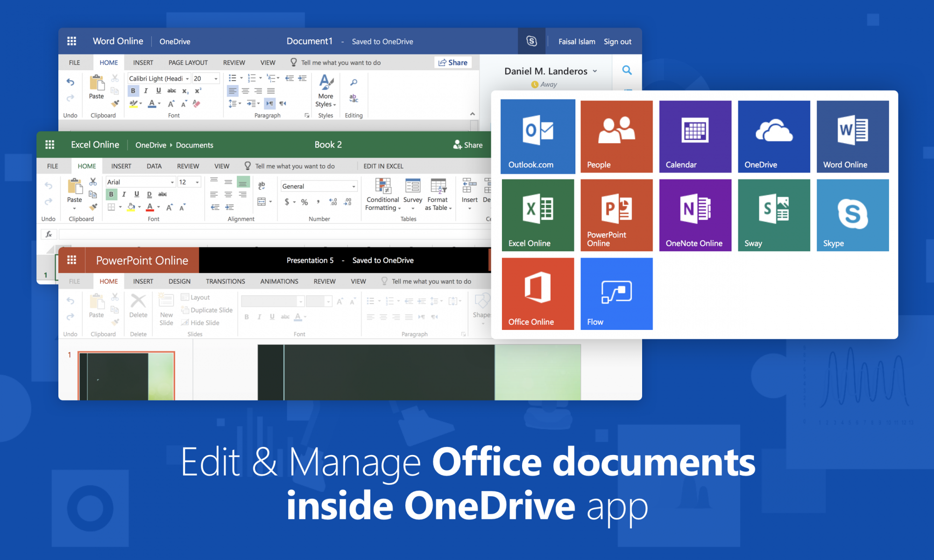
Task: Toggle Italic in Excel Online
Action: [124, 194]
